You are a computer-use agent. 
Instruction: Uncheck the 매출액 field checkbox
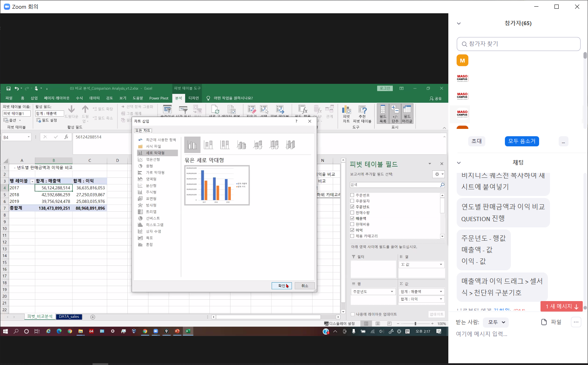[352, 218]
